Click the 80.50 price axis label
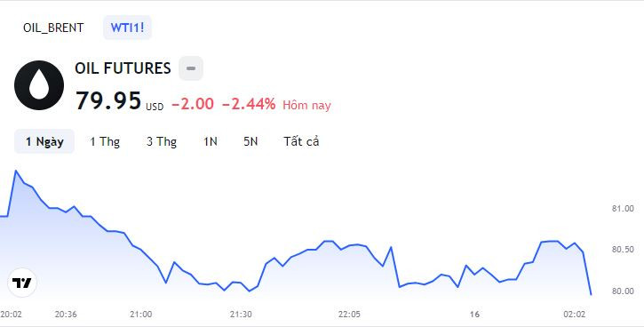644x327 pixels. pyautogui.click(x=623, y=250)
